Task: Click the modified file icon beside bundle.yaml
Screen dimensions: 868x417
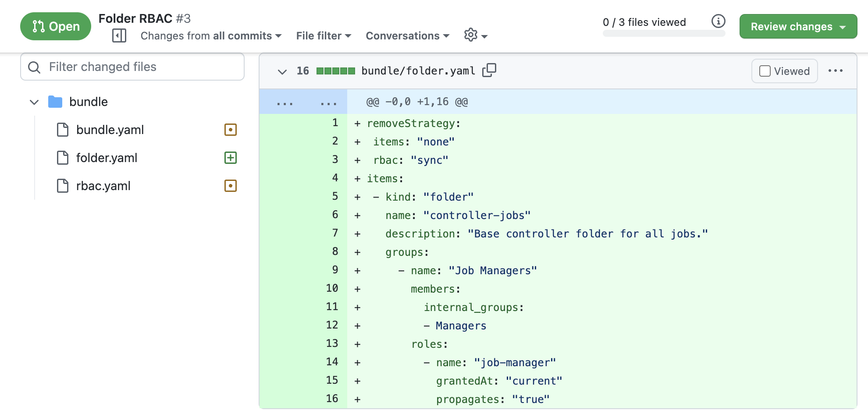Action: [x=231, y=130]
